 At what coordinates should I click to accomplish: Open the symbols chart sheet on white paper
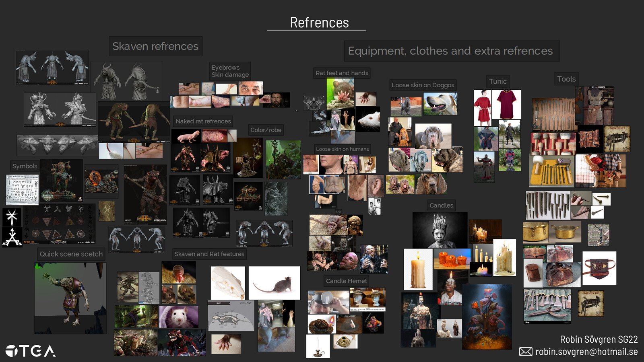point(23,189)
